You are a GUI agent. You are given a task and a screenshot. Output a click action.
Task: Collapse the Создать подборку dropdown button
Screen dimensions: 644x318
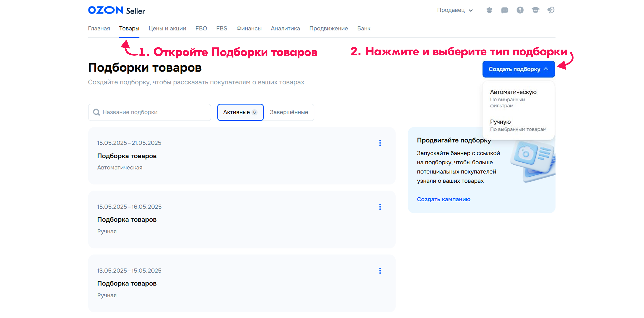pos(518,69)
